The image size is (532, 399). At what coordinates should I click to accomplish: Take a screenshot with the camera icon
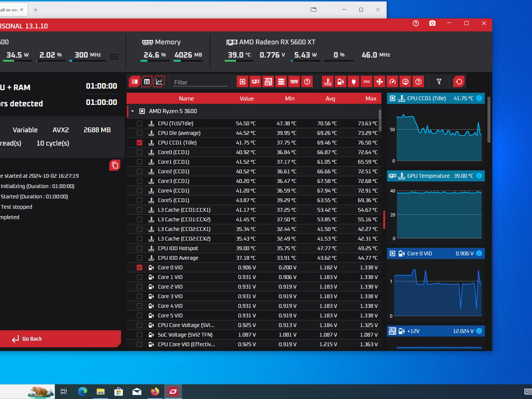click(x=432, y=23)
